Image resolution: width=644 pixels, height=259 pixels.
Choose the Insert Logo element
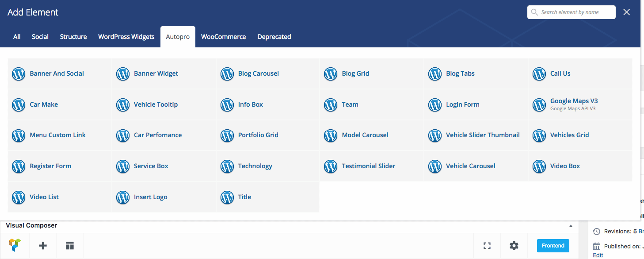(164, 197)
